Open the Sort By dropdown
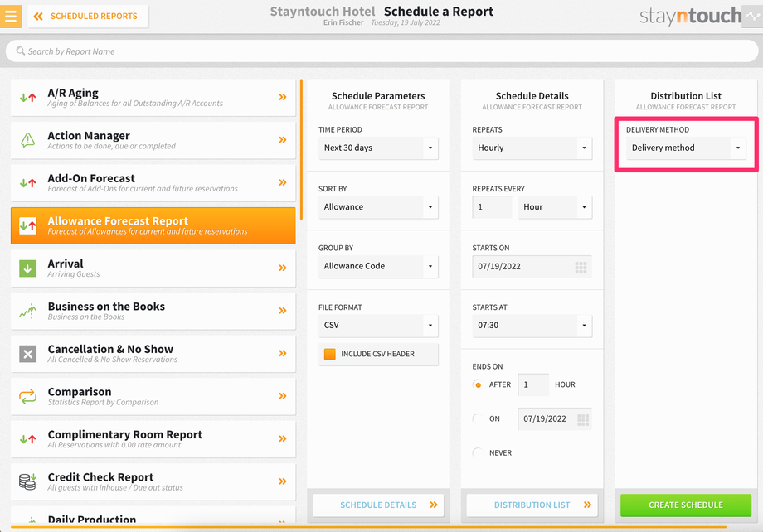This screenshot has height=532, width=763. click(378, 207)
